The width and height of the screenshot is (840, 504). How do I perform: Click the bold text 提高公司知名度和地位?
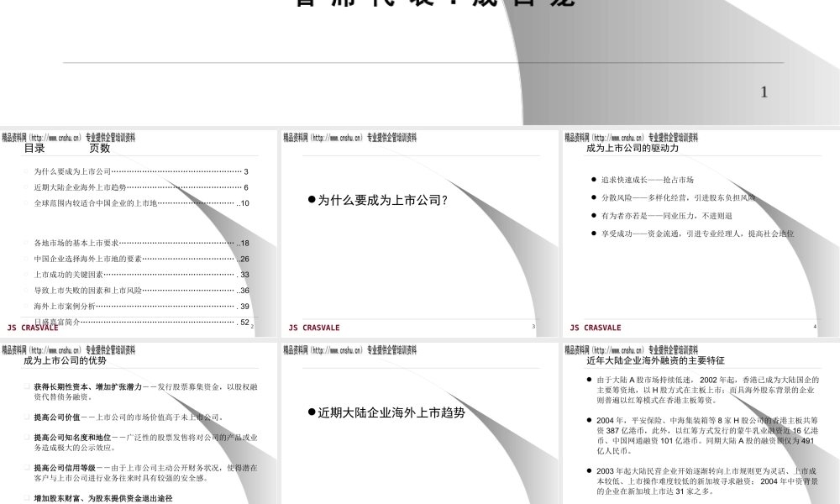tap(72, 438)
